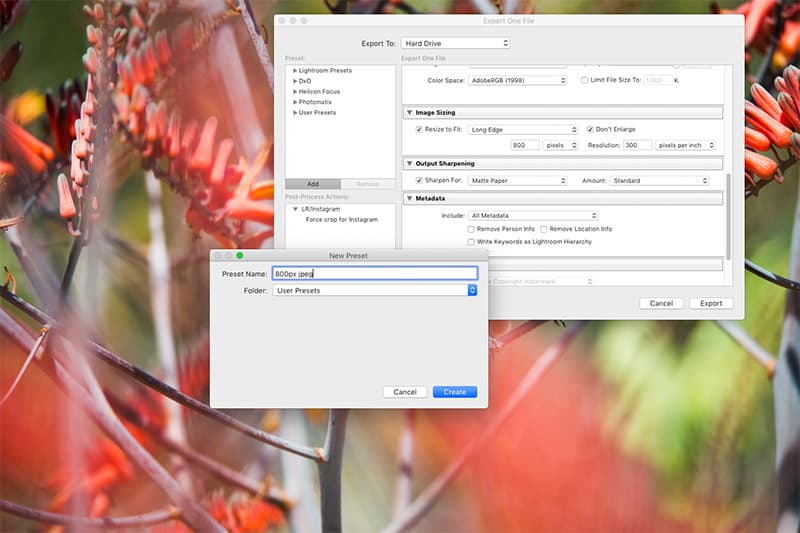Select the Photomatix row label
Image resolution: width=800 pixels, height=533 pixels.
coord(315,102)
